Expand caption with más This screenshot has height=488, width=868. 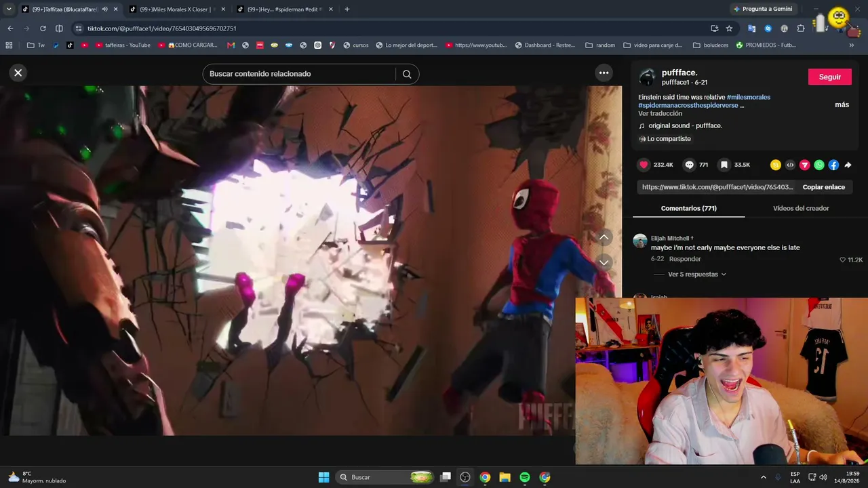tap(842, 105)
